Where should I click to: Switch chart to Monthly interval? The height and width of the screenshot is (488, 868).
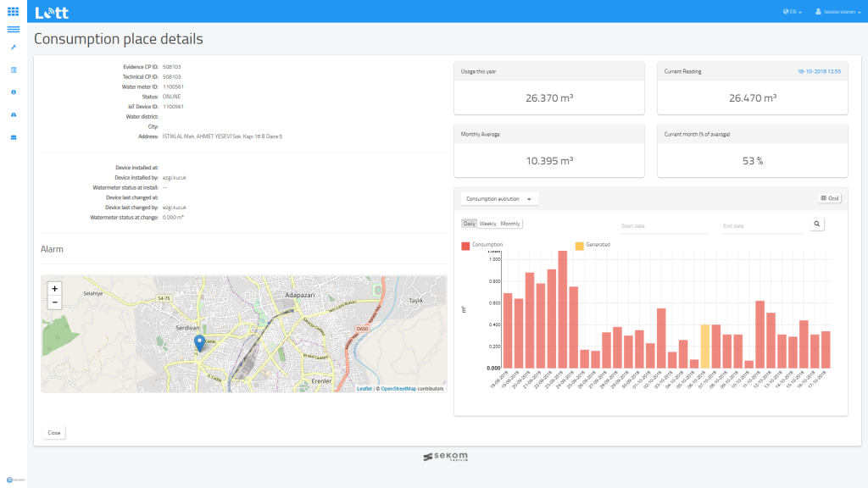click(510, 224)
